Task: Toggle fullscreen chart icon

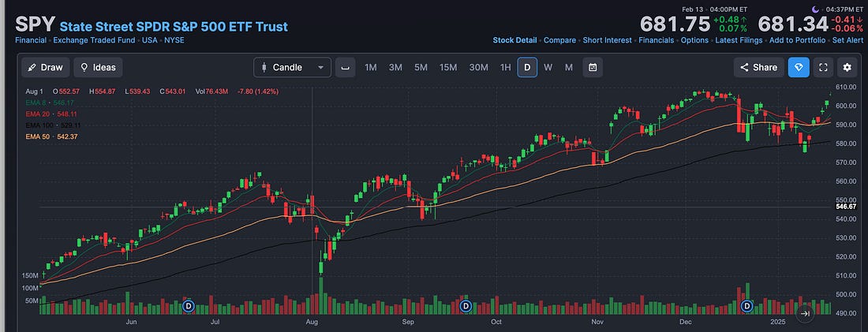Action: pyautogui.click(x=823, y=68)
